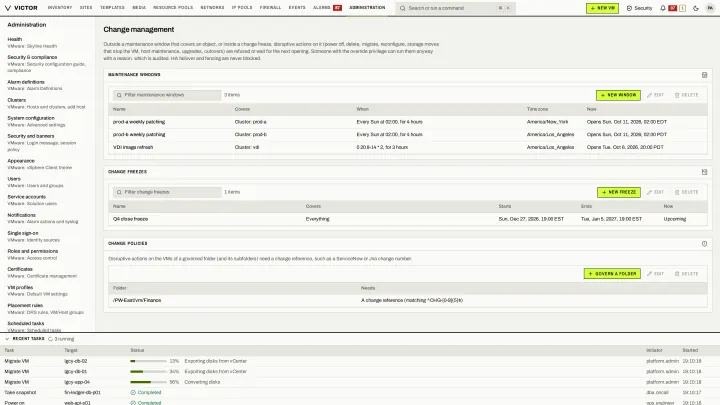Open Security & compliance in the sidebar
The width and height of the screenshot is (720, 405).
click(x=46, y=63)
